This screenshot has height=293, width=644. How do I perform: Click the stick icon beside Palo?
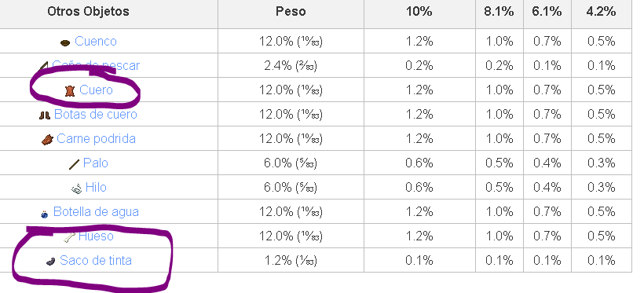click(74, 164)
